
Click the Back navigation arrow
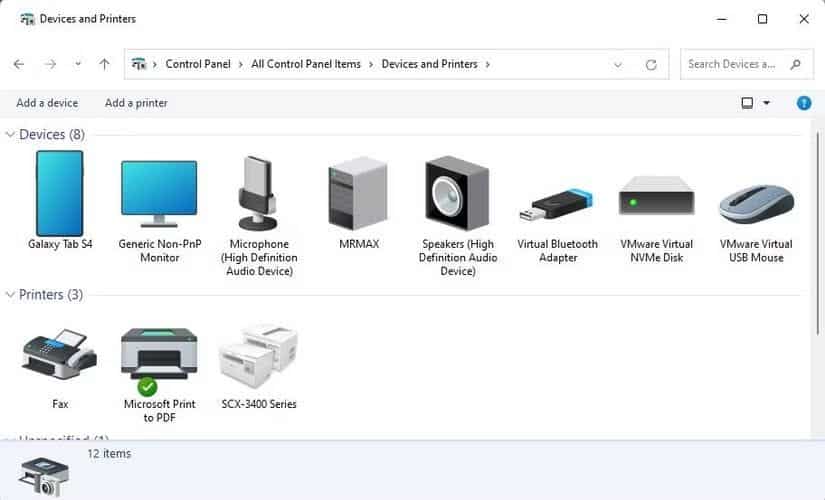coord(19,64)
